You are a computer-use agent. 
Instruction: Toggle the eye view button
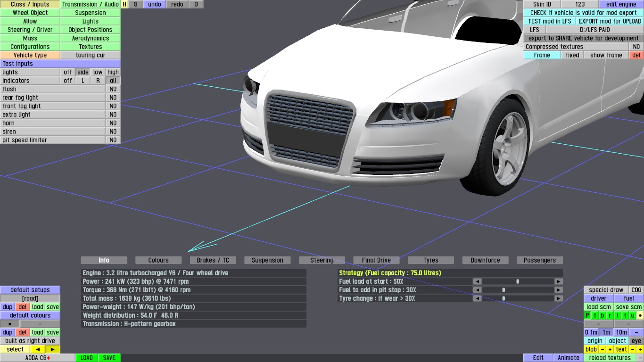tap(636, 341)
